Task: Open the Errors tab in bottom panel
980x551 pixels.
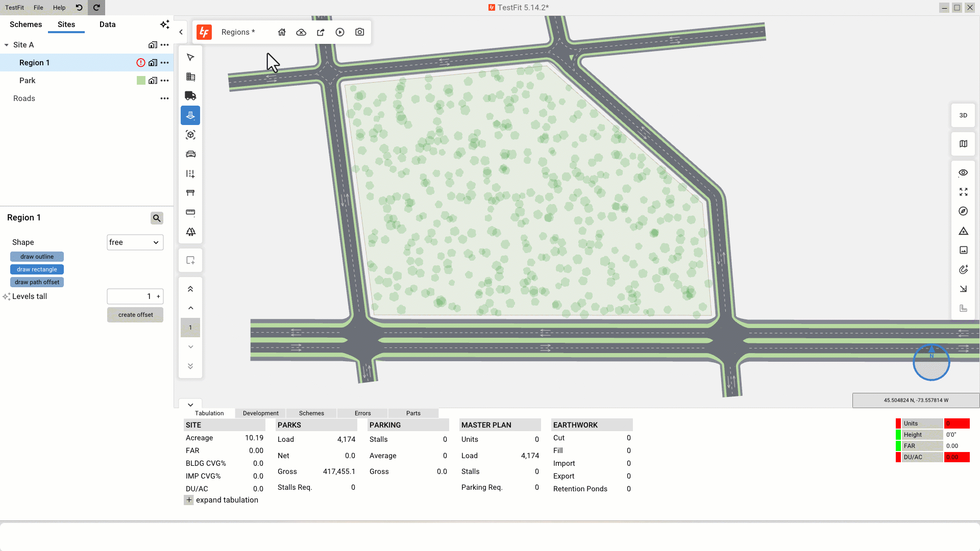Action: pyautogui.click(x=362, y=413)
